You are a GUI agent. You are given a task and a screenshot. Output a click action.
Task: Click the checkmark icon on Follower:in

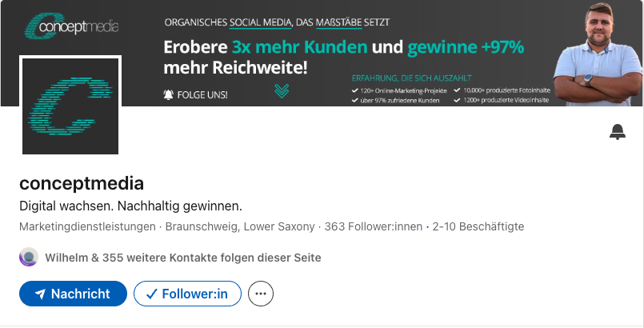(151, 294)
